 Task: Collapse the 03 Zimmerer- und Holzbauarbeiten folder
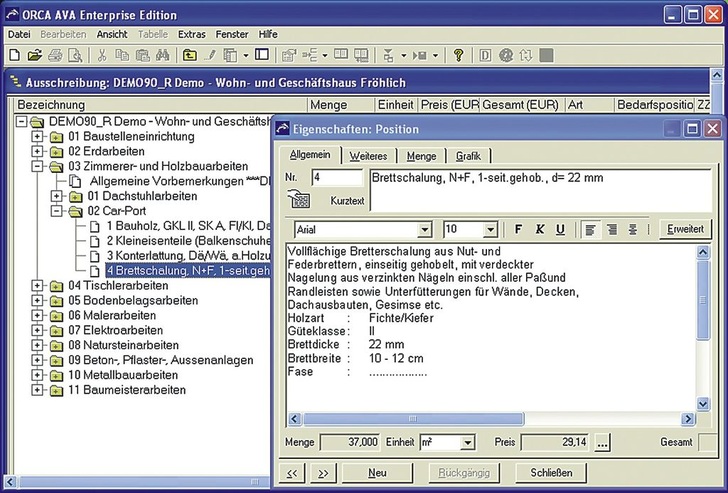click(37, 166)
